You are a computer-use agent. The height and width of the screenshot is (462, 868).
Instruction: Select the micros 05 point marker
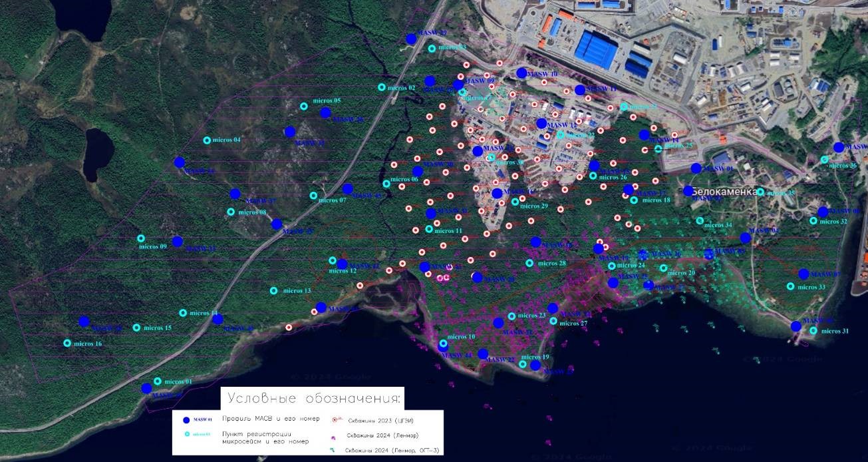click(x=304, y=106)
